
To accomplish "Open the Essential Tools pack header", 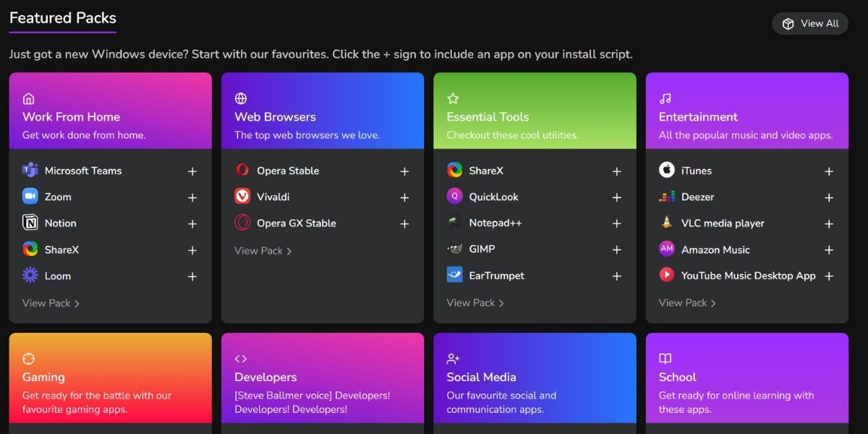I will (535, 111).
